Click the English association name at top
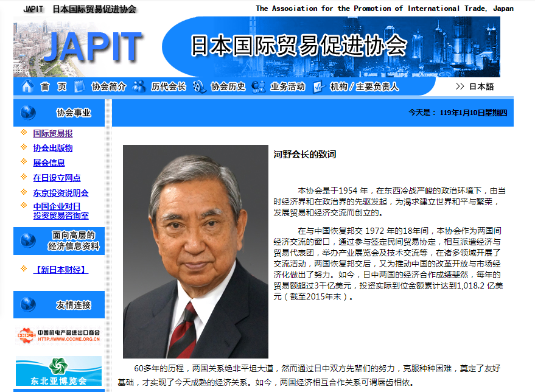 pyautogui.click(x=385, y=9)
